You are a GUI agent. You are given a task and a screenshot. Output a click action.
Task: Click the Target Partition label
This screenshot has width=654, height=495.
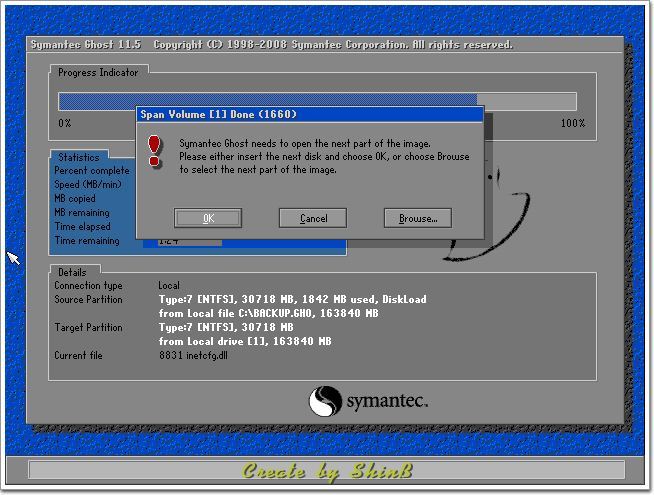[x=88, y=327]
